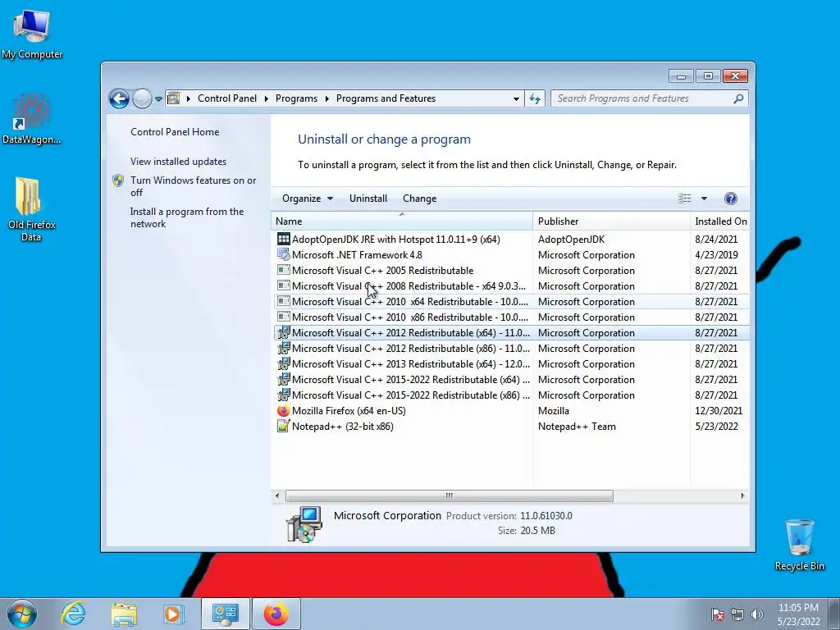Open the DataWagon desktop shortcut

click(x=32, y=119)
